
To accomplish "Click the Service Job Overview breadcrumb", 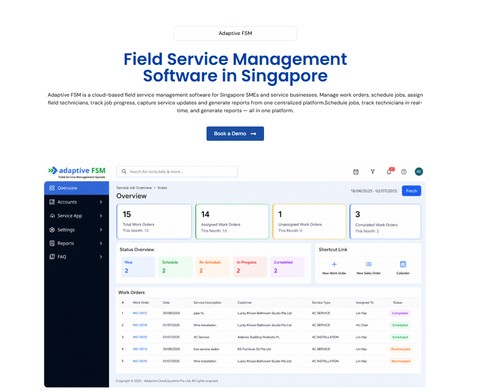I will [x=134, y=188].
